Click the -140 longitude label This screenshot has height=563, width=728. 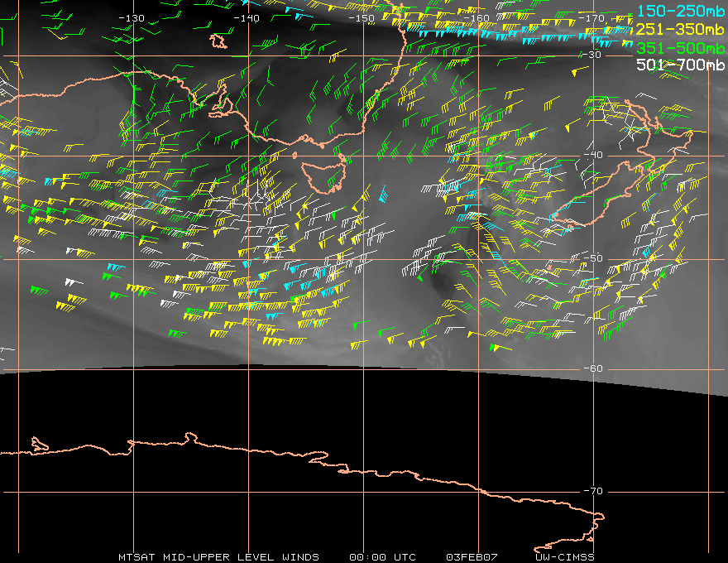[247, 18]
